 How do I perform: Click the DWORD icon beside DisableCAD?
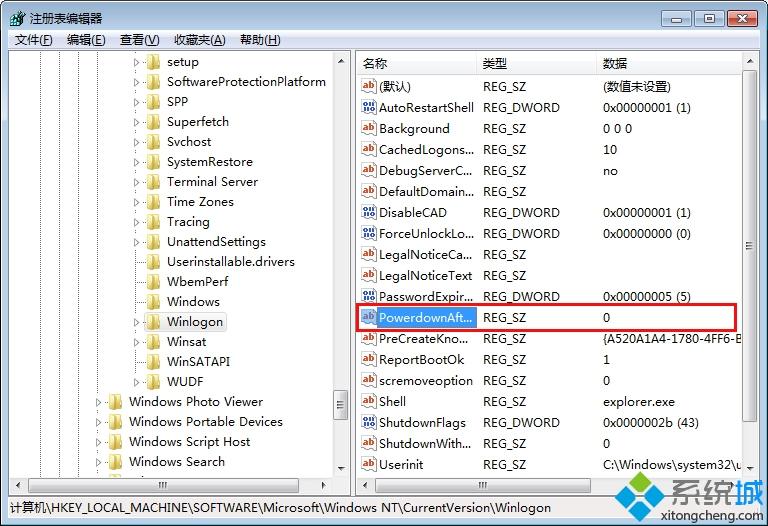(x=368, y=213)
